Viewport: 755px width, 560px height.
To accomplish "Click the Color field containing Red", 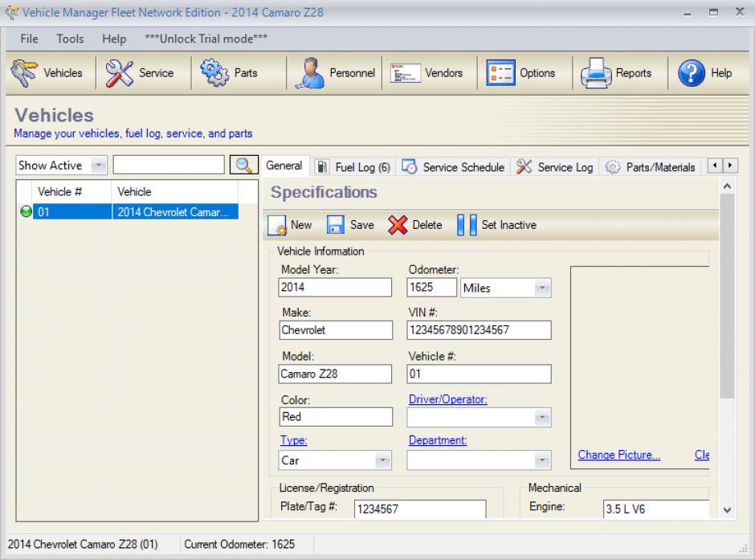I will tap(336, 417).
